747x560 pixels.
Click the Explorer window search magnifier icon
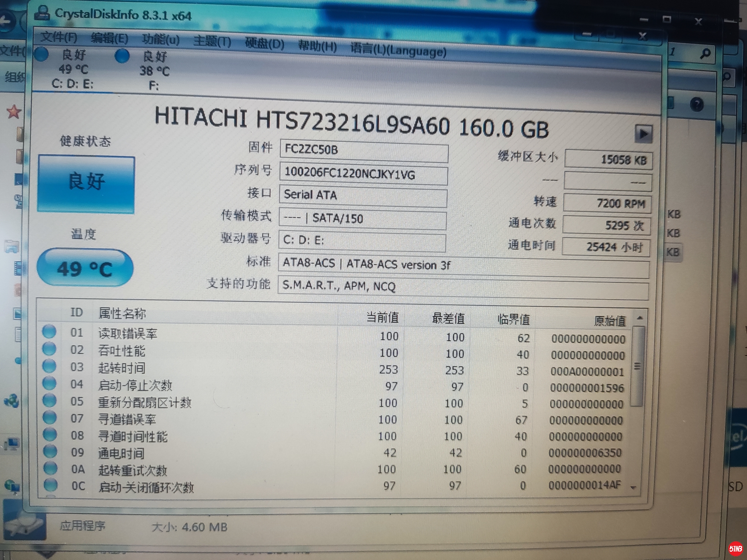tap(705, 53)
